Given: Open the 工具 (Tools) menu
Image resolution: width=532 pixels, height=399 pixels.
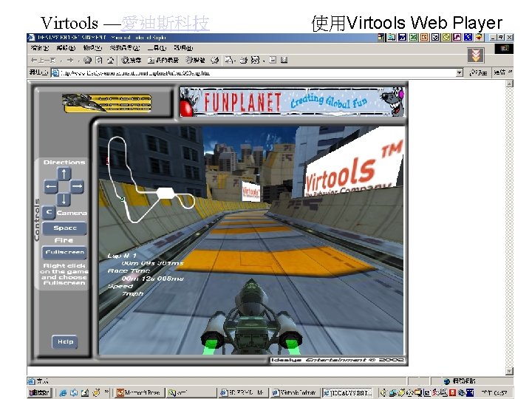Looking at the screenshot, I should coord(157,48).
